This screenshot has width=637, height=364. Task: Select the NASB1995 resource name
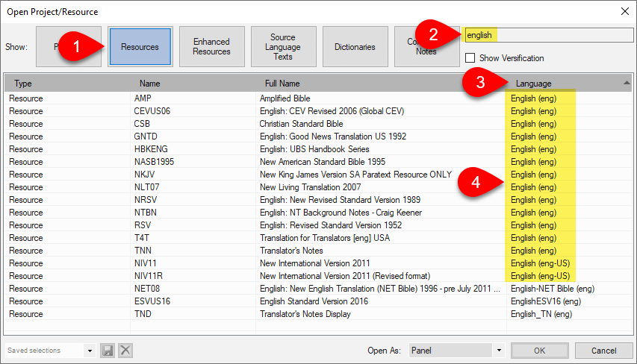pyautogui.click(x=154, y=162)
